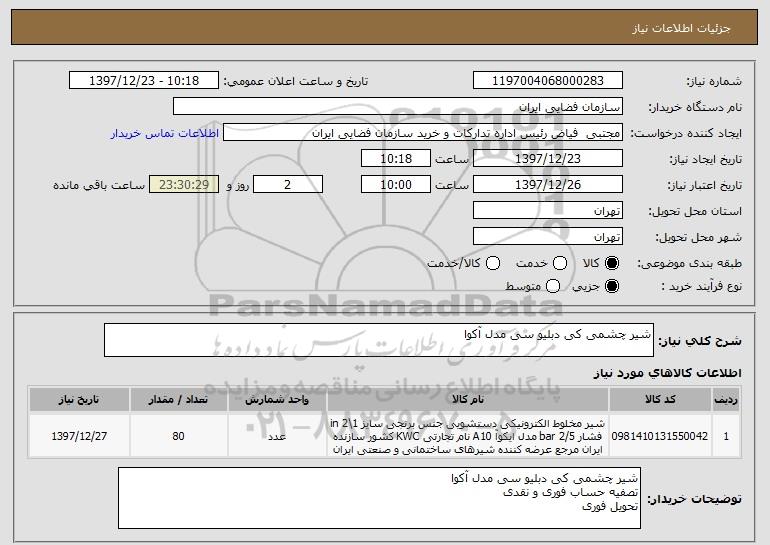
Task: Click the کد کالا column header
Action: [660, 399]
